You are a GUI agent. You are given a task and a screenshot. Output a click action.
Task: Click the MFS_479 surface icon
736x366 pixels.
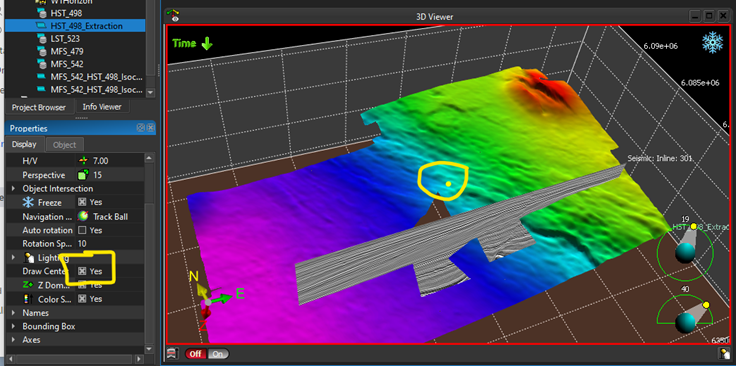pyautogui.click(x=42, y=51)
